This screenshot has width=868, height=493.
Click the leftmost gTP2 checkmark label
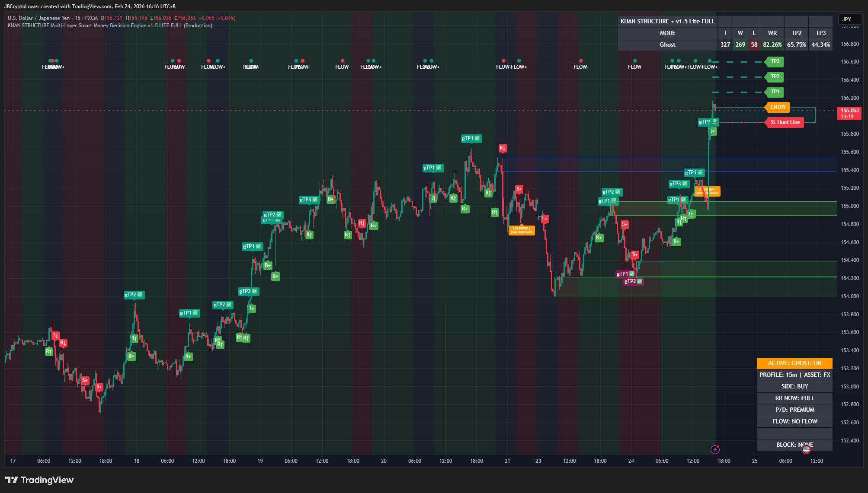(134, 295)
